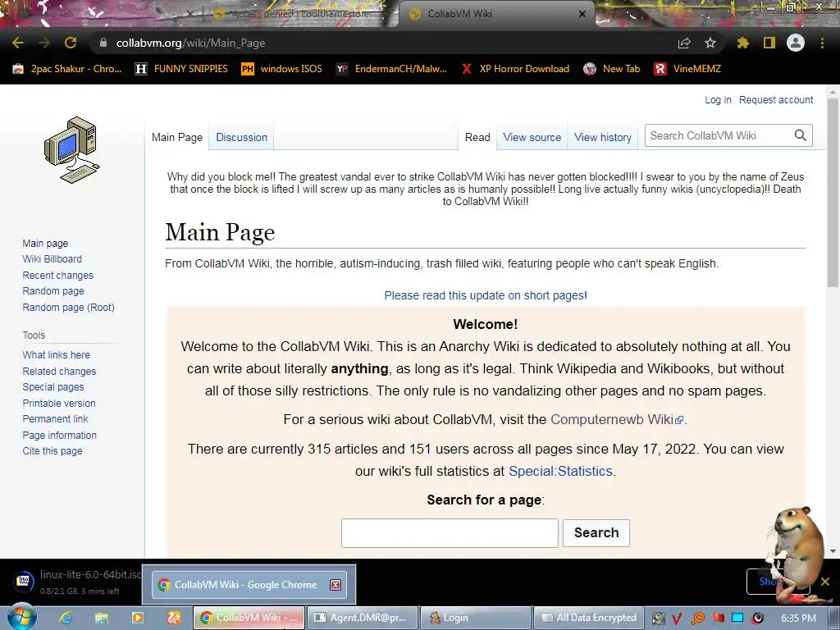The height and width of the screenshot is (630, 840).
Task: Open Page information link
Action: [x=59, y=436]
